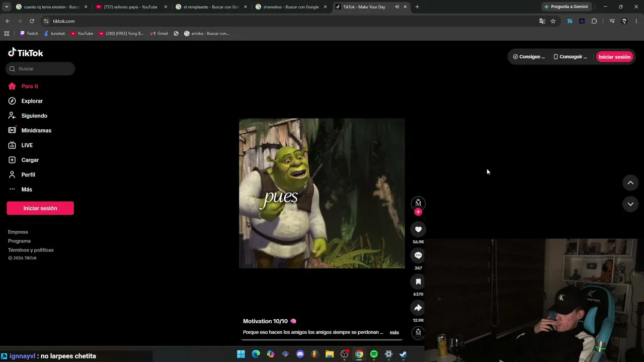Open the Extensions puzzle menu
This screenshot has height=362, width=644.
(594, 21)
